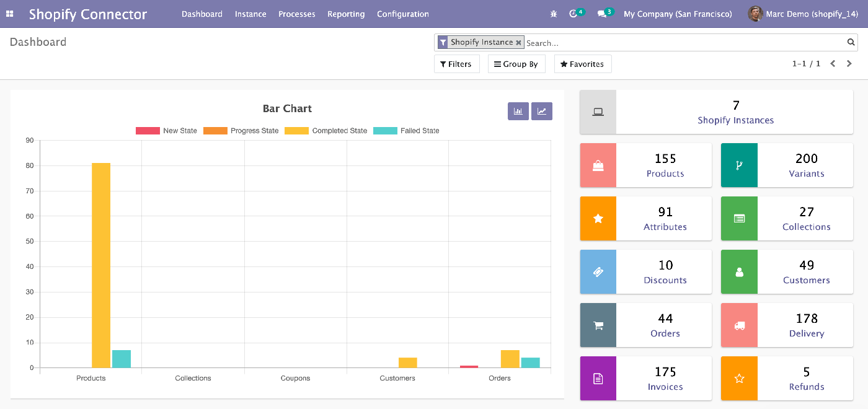Remove the Shopify Instance filter tag
The image size is (868, 409).
coord(518,43)
